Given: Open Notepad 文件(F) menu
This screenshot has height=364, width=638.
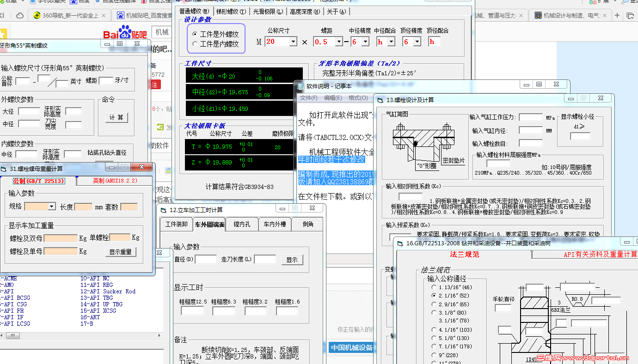Looking at the screenshot, I should (x=309, y=98).
